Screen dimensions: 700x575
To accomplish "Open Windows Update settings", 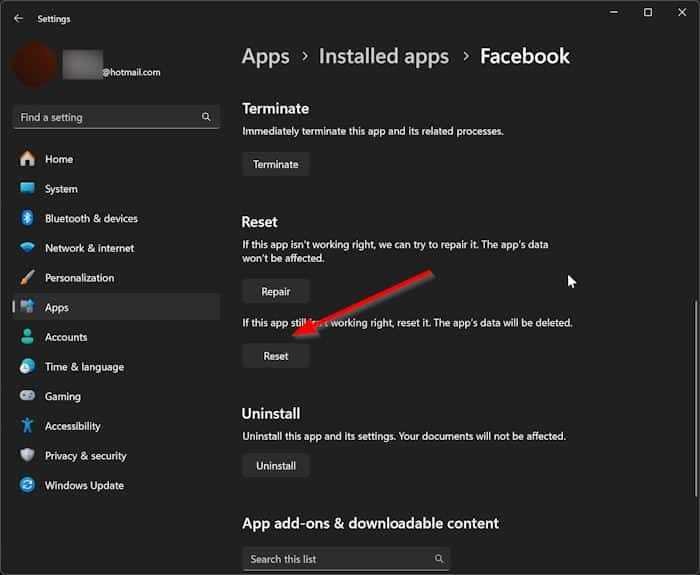I will (x=116, y=485).
